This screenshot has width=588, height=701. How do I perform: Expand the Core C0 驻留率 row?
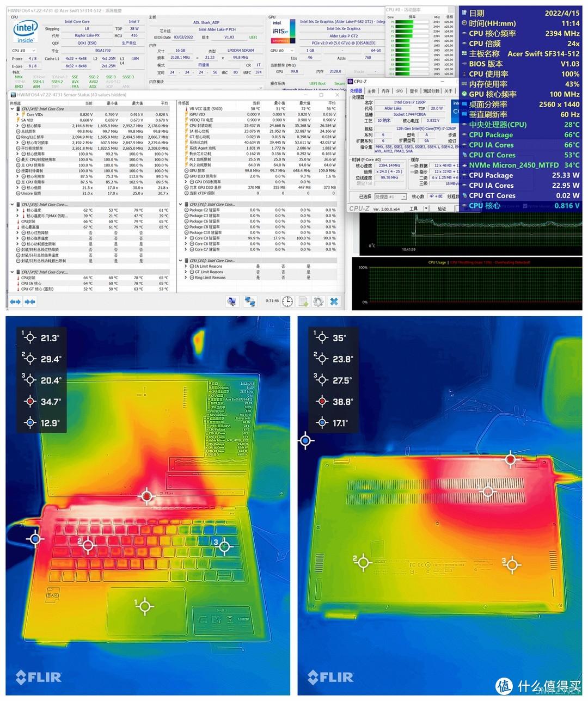(x=186, y=238)
